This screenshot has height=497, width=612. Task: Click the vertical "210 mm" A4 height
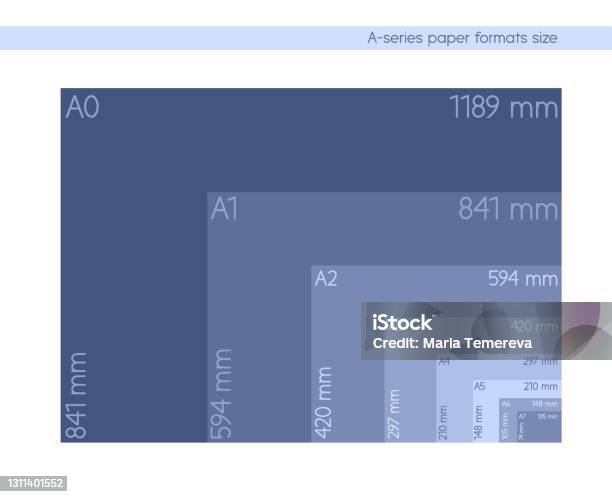[443, 422]
